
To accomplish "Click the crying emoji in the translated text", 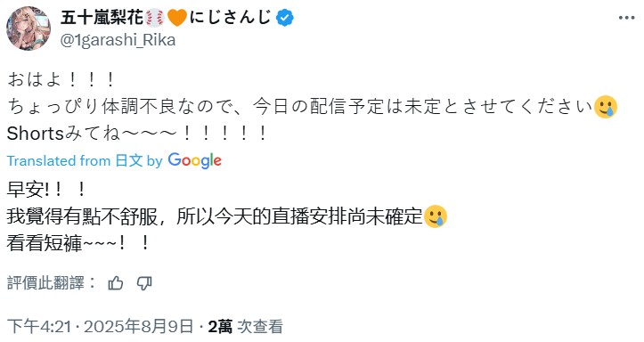I will 436,216.
